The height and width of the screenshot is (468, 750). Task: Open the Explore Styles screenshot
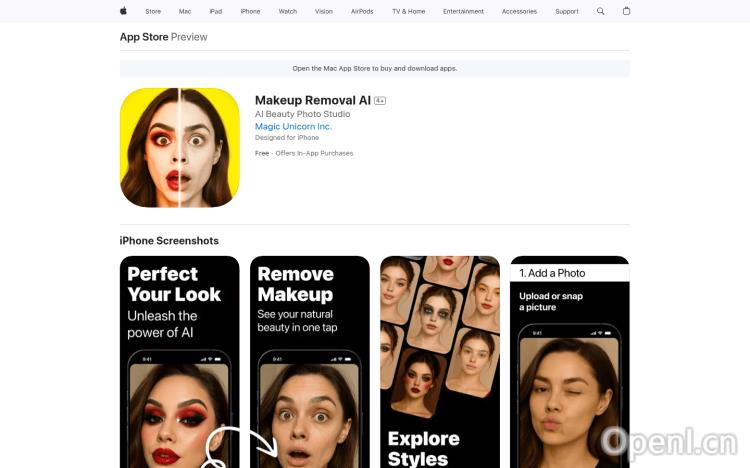[x=440, y=362]
